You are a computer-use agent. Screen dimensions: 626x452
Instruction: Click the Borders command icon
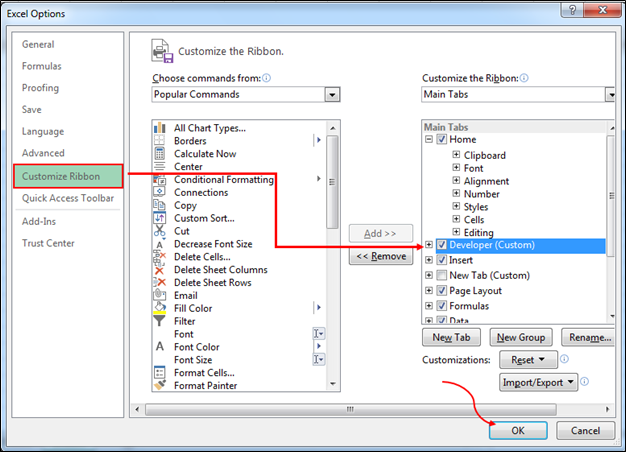pyautogui.click(x=159, y=140)
